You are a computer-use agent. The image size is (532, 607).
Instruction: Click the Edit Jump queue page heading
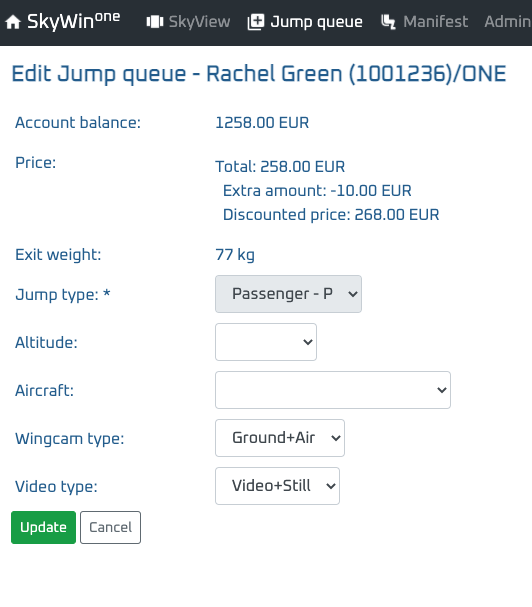tap(259, 74)
